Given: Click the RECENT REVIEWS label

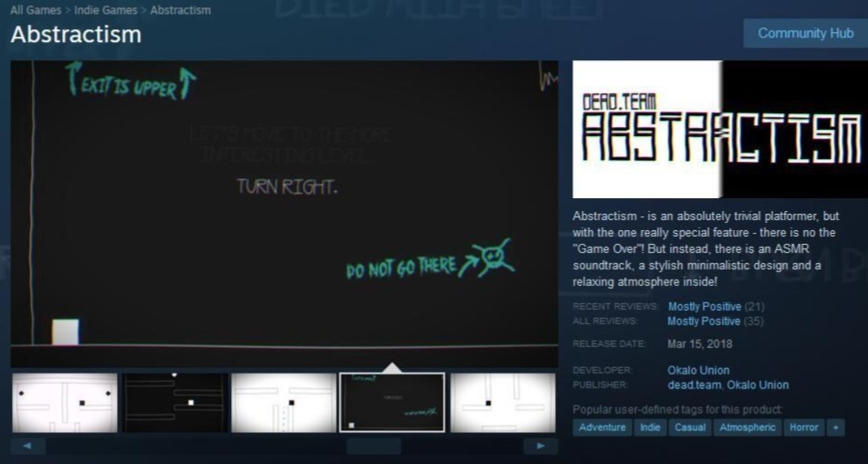Looking at the screenshot, I should pyautogui.click(x=615, y=306).
